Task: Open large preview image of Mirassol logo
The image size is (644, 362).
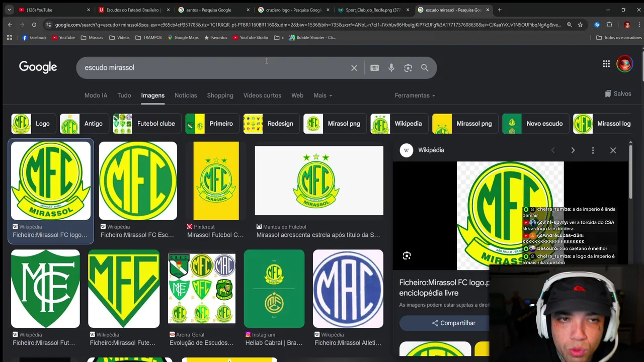Action: tap(510, 216)
